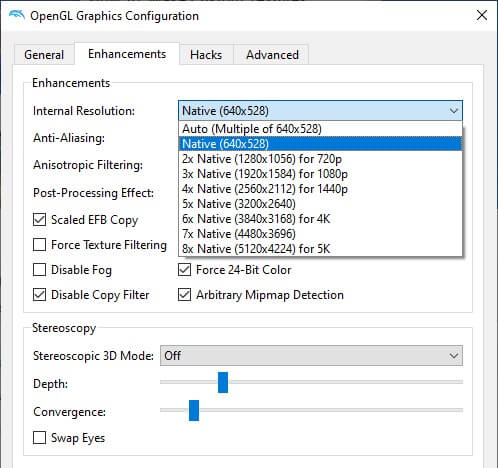Image resolution: width=498 pixels, height=468 pixels.
Task: Open the Hacks tab
Action: (x=206, y=54)
